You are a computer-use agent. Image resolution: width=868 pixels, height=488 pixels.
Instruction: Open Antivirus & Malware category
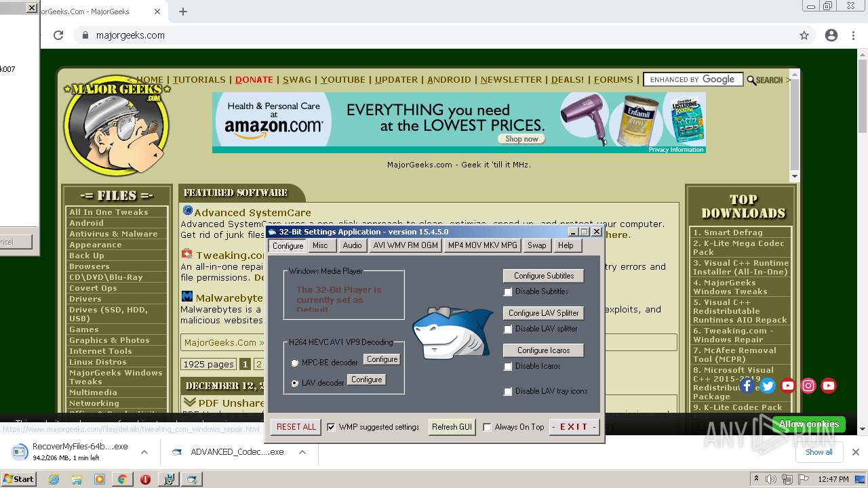point(113,234)
